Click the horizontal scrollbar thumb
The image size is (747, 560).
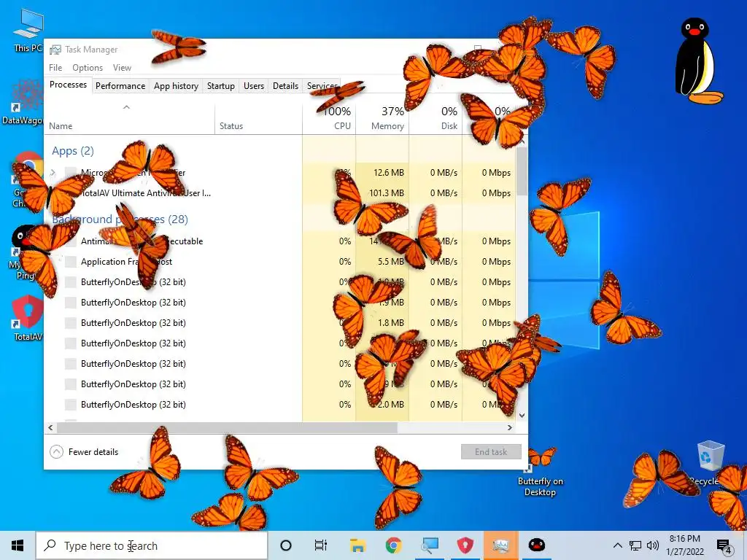tap(227, 427)
